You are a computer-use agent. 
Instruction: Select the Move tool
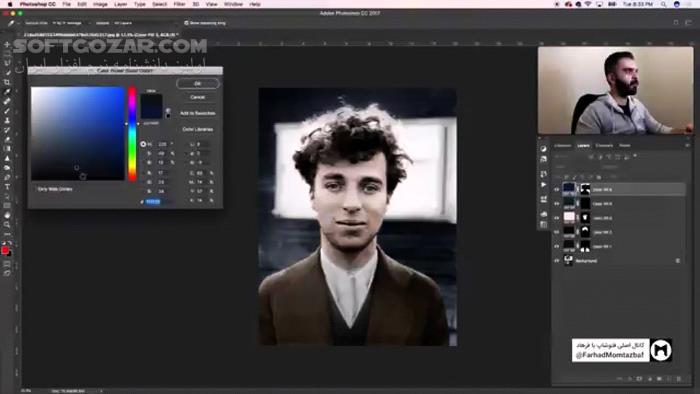click(7, 44)
